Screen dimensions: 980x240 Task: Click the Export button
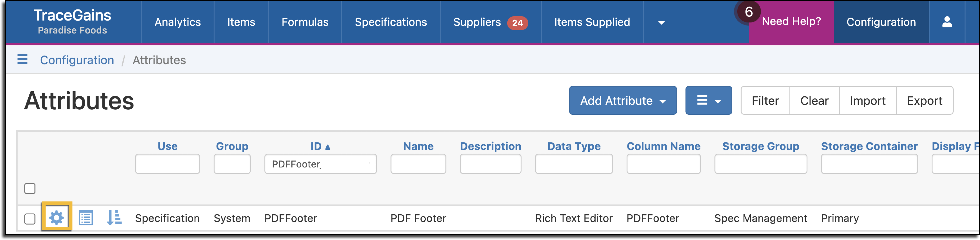925,100
